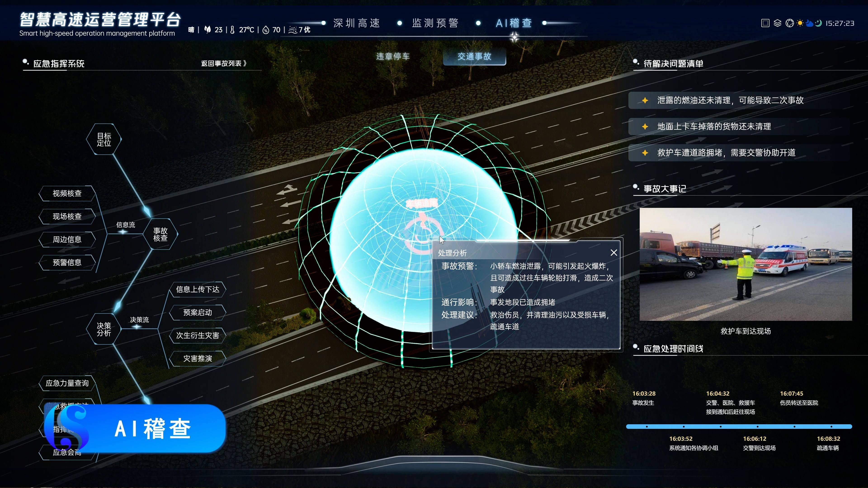Select the 交通事故 tab
The height and width of the screenshot is (488, 868).
474,56
